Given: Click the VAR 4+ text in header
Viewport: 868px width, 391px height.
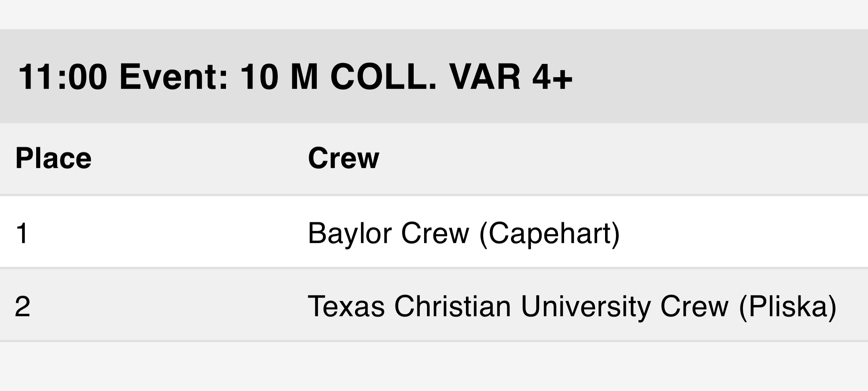Looking at the screenshot, I should (511, 77).
